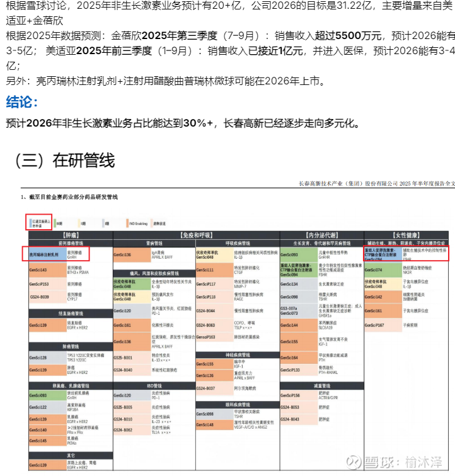Click the 肺癌管线 sub-header
This screenshot has width=455, height=476.
tap(71, 346)
